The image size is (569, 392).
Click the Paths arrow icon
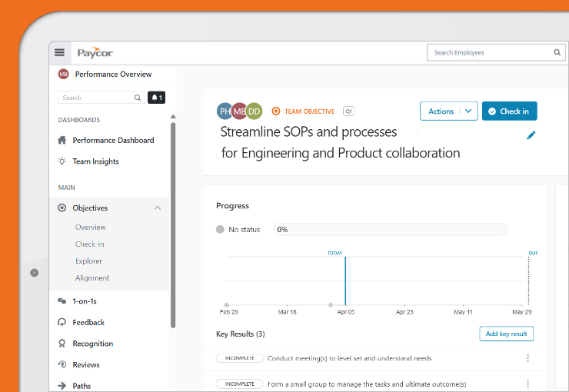[x=62, y=386]
